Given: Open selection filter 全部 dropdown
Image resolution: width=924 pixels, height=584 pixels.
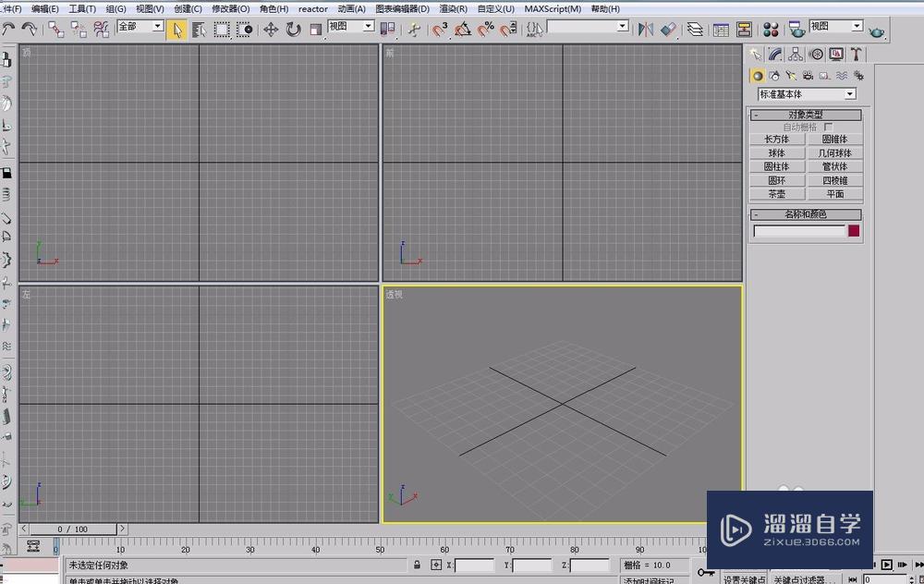Looking at the screenshot, I should [158, 26].
